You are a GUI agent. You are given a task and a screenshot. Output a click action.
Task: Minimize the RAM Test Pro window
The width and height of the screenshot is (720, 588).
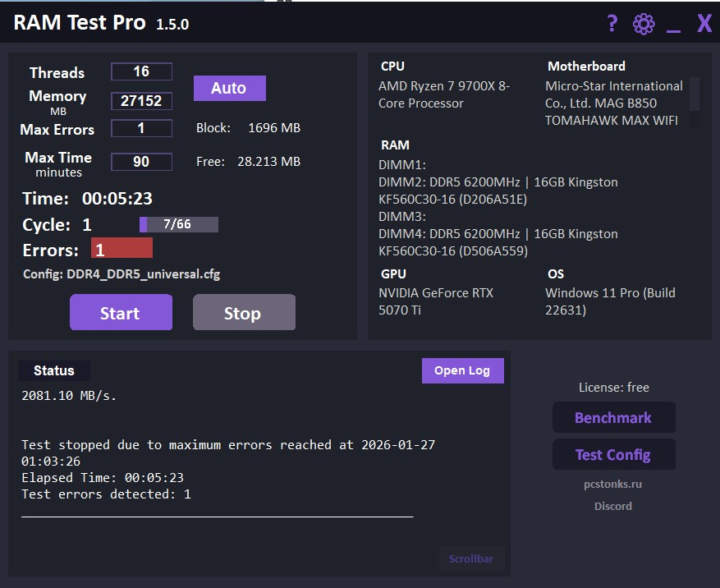point(673,30)
